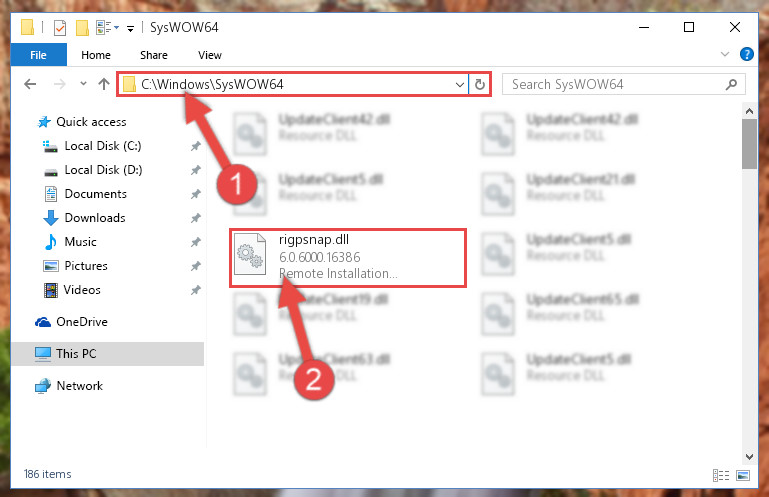Expand the ribbon with the chevron

pos(725,54)
